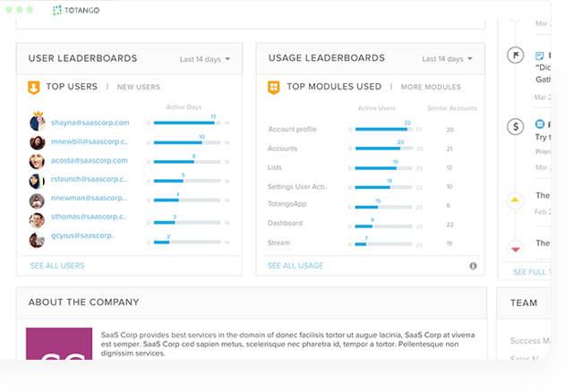The width and height of the screenshot is (573, 392).
Task: Open user rstaunch@saascorp.c..
Action: click(90, 179)
